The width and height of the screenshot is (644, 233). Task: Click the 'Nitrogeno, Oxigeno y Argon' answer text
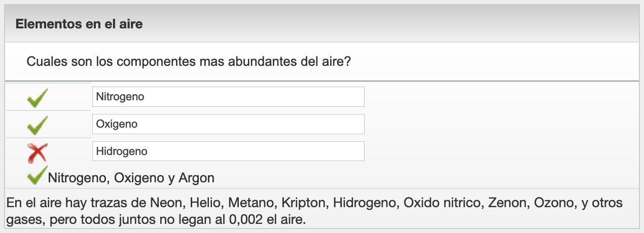pos(131,178)
